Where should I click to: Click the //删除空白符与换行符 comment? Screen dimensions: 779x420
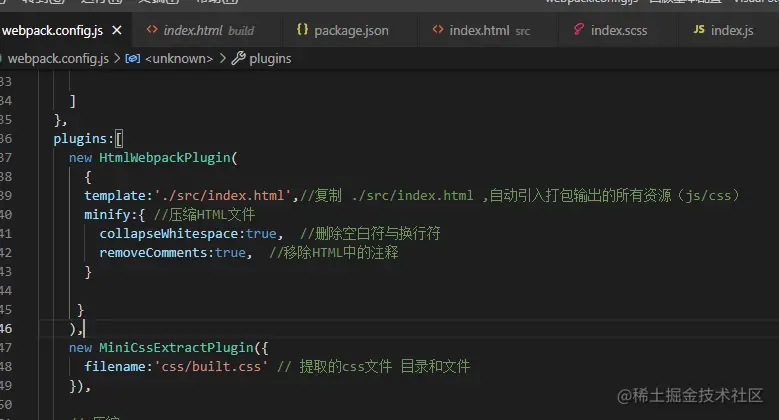(370, 234)
